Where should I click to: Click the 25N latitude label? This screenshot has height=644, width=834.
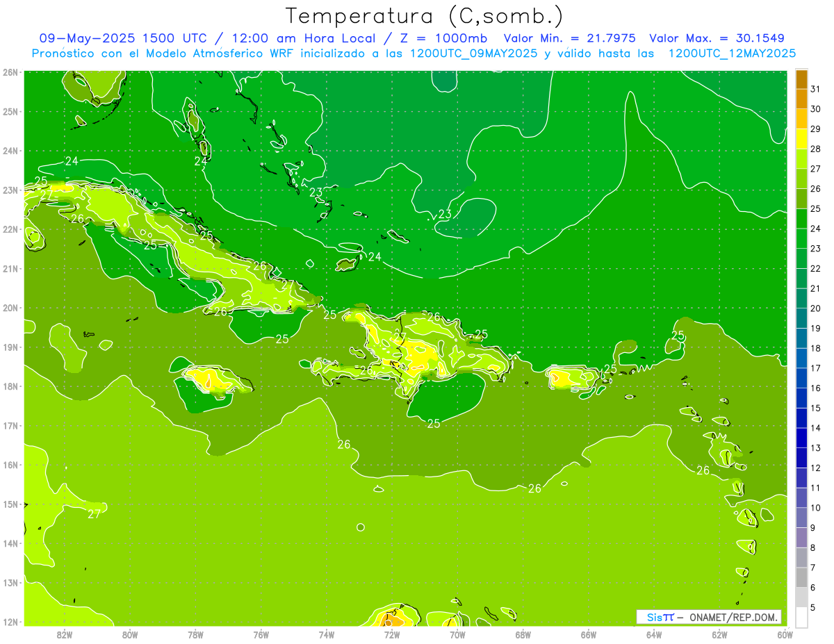click(10, 111)
